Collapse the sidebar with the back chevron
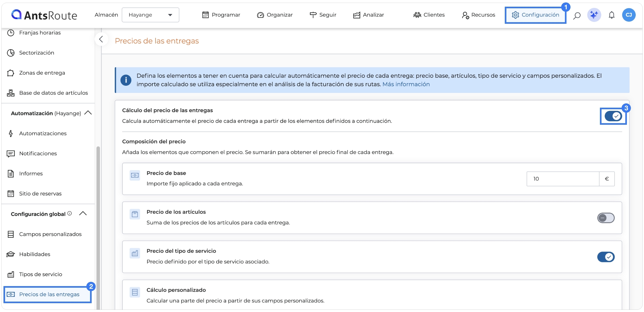This screenshot has height=312, width=644. click(x=101, y=40)
